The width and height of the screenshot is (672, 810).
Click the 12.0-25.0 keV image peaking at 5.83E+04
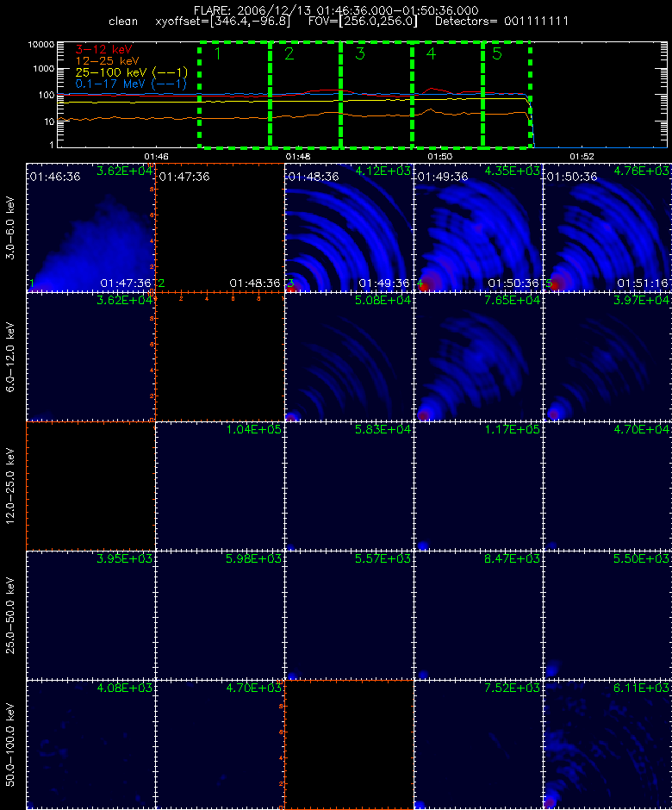pyautogui.click(x=349, y=486)
